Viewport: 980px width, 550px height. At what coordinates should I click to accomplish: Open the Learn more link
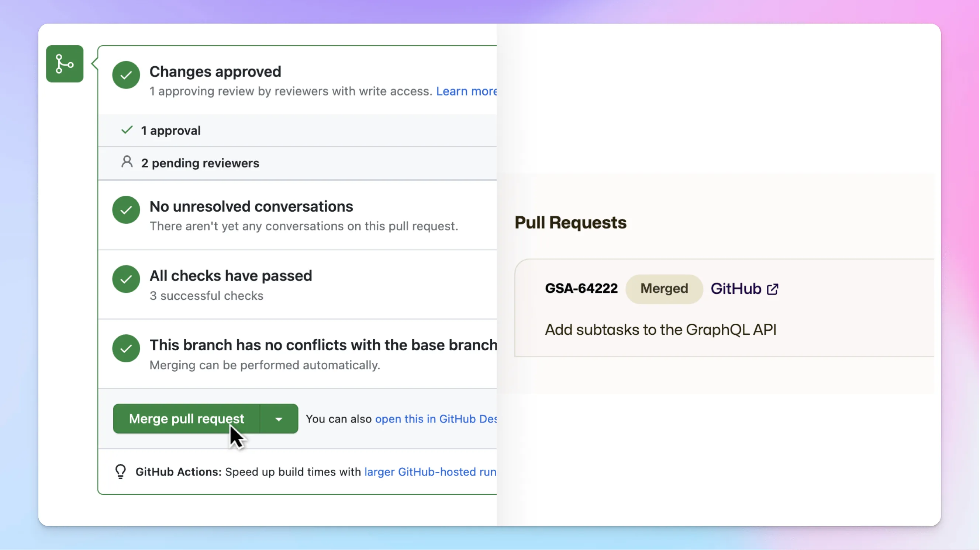pyautogui.click(x=466, y=91)
